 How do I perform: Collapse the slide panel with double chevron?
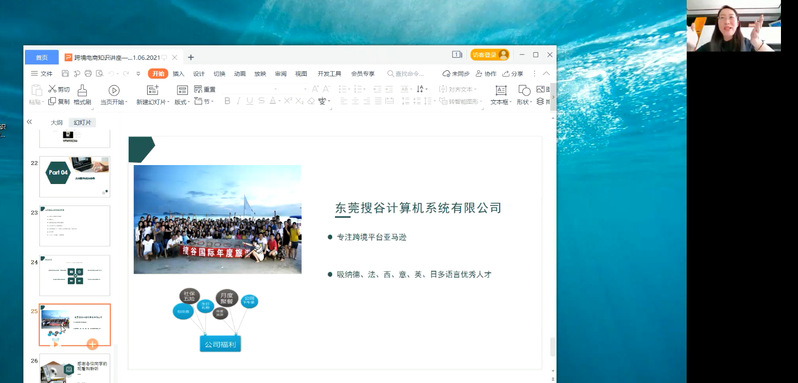(x=30, y=122)
